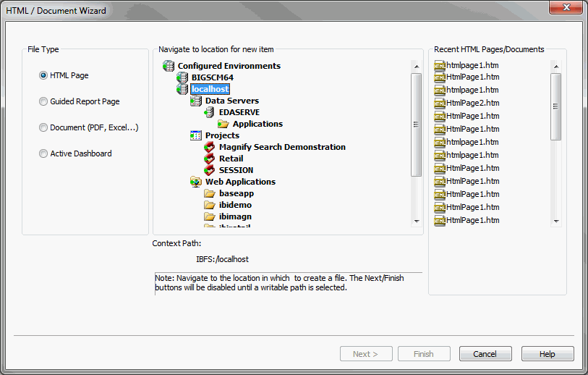The image size is (588, 375).
Task: Select the Guided Report Page option
Action: [43, 101]
